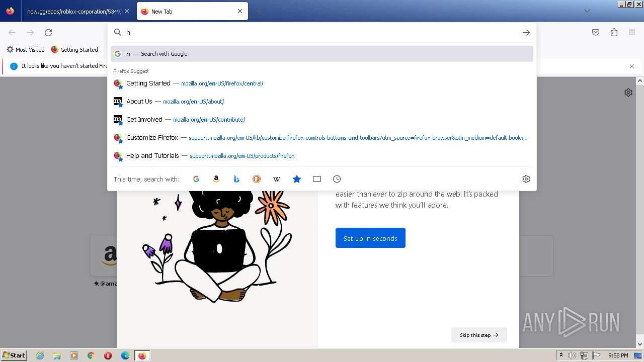The height and width of the screenshot is (362, 644).
Task: Open the Save to Pocket icon
Action: (x=596, y=32)
